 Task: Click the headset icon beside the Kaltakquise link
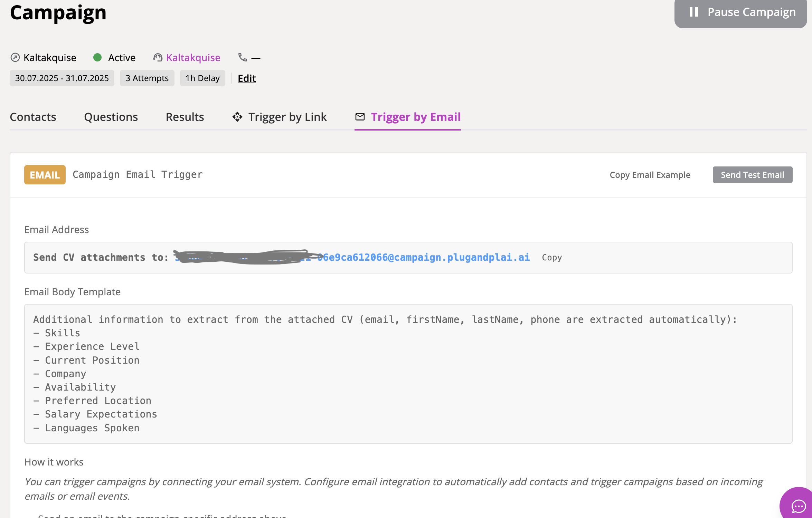(158, 57)
